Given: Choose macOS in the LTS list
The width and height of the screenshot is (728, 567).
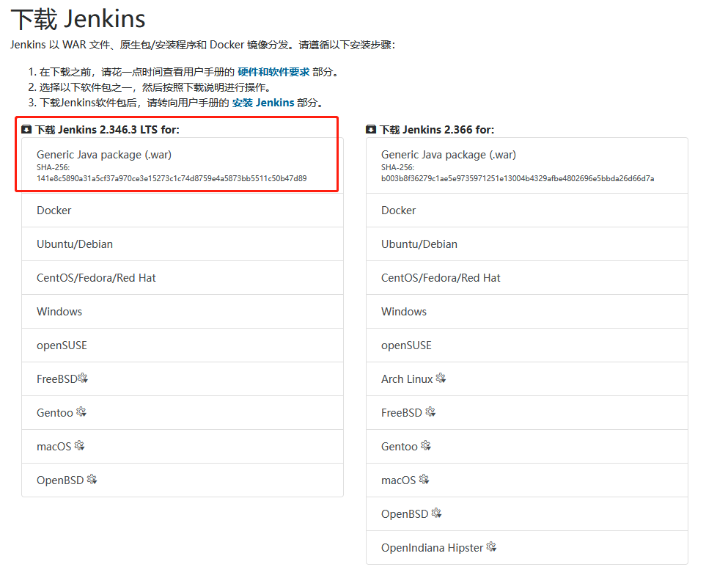Looking at the screenshot, I should click(x=183, y=447).
